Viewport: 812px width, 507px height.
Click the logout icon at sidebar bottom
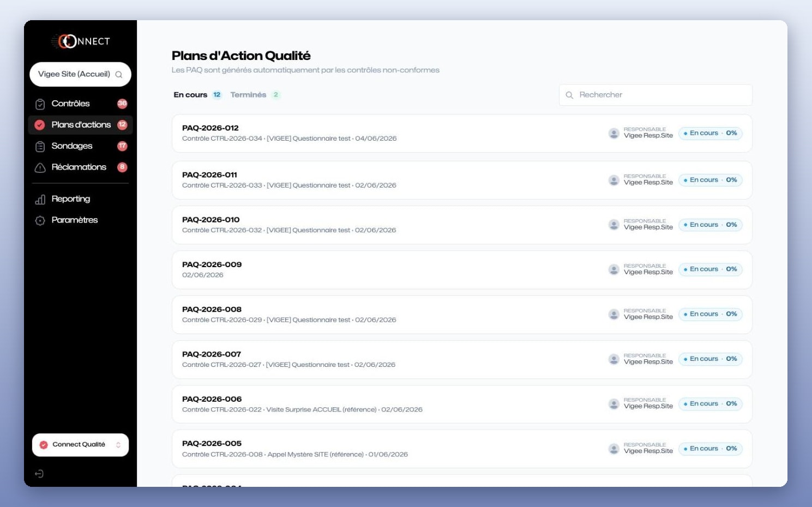tap(39, 474)
